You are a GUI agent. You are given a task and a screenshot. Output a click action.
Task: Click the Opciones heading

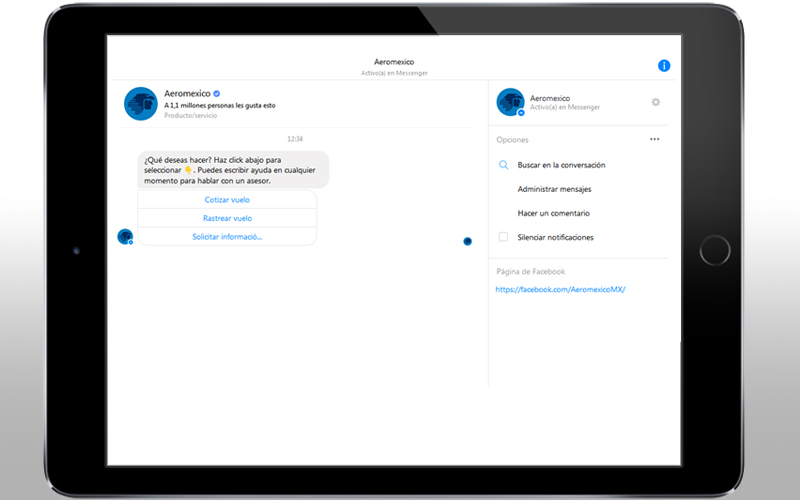click(x=512, y=140)
